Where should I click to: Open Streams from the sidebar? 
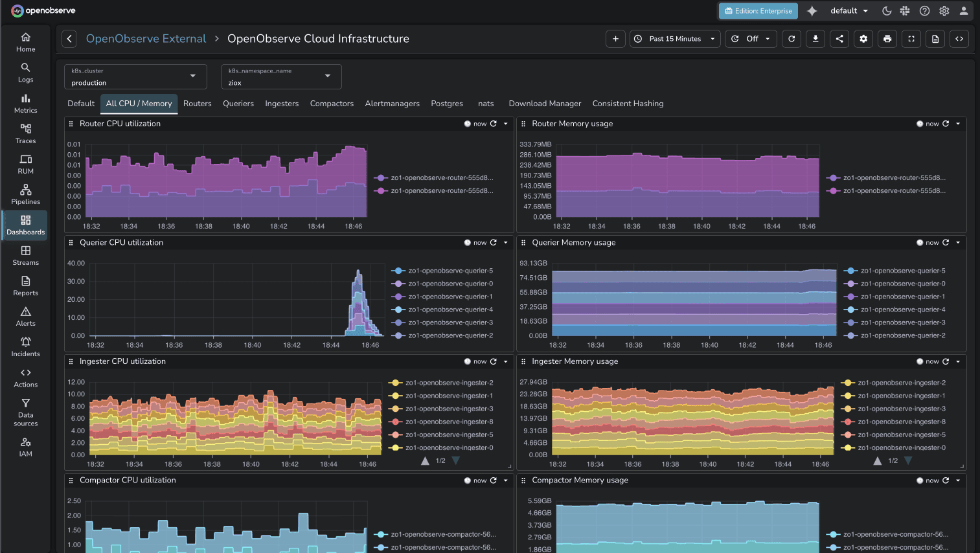point(25,254)
